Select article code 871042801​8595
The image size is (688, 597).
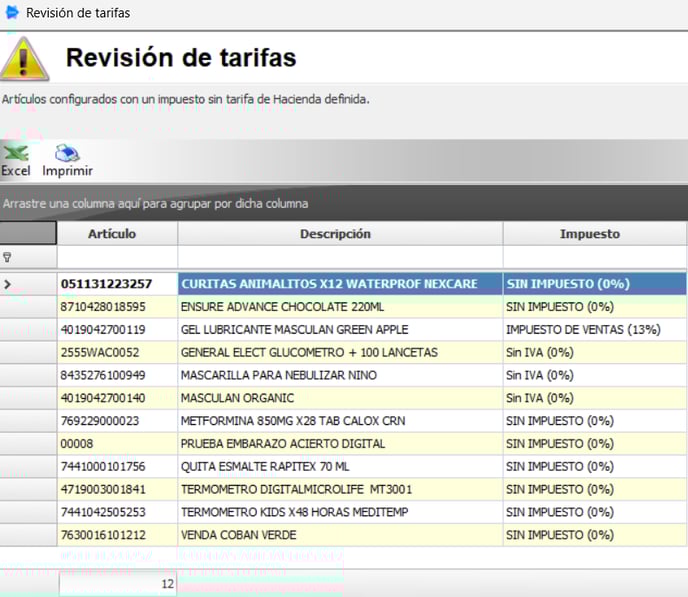117,307
